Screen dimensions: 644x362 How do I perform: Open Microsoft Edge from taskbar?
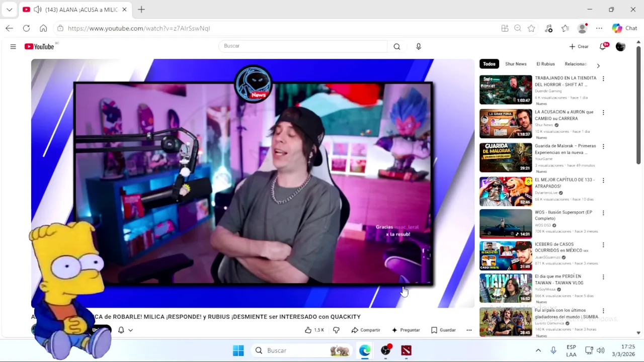[x=365, y=350]
